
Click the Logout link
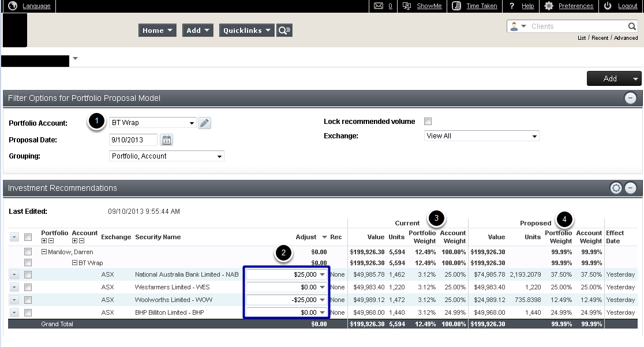pyautogui.click(x=628, y=6)
